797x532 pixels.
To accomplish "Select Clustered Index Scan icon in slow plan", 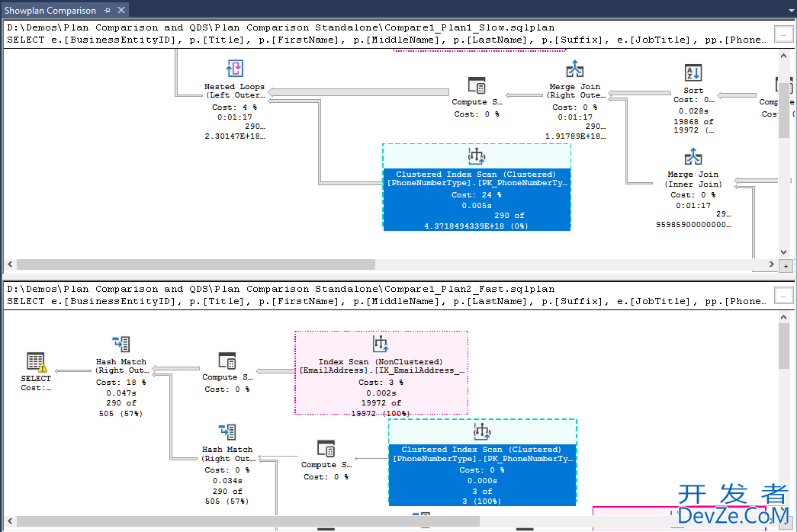I will (477, 156).
